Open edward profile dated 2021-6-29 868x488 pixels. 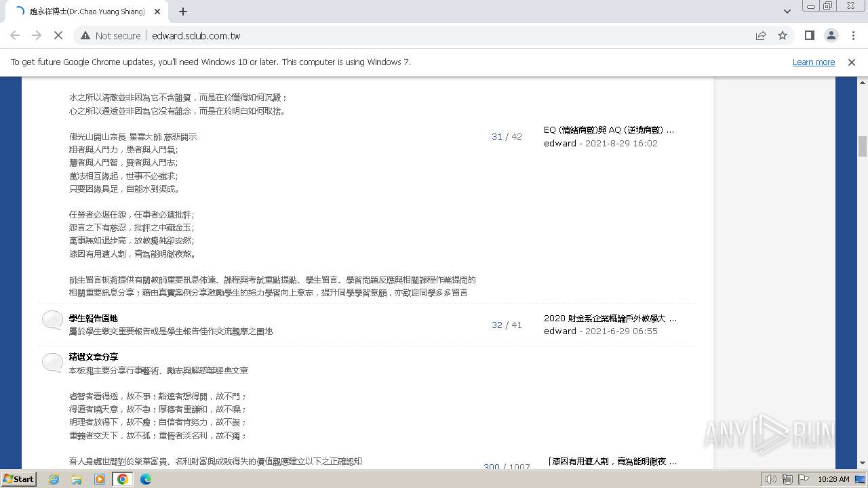[x=560, y=331]
